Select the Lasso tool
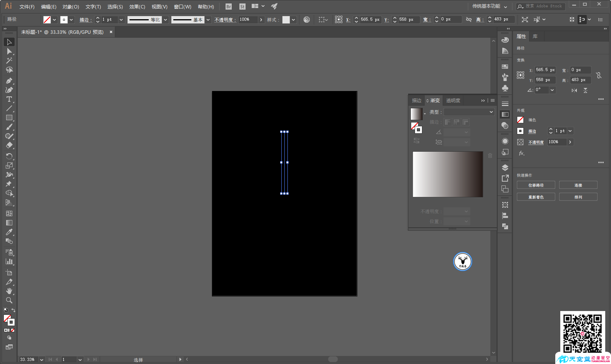The height and width of the screenshot is (364, 611). [x=9, y=70]
